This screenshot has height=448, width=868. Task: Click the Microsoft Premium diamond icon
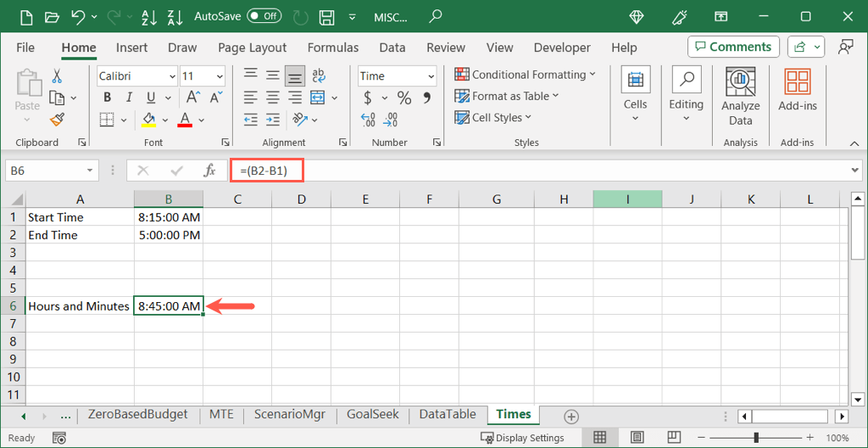(x=637, y=17)
